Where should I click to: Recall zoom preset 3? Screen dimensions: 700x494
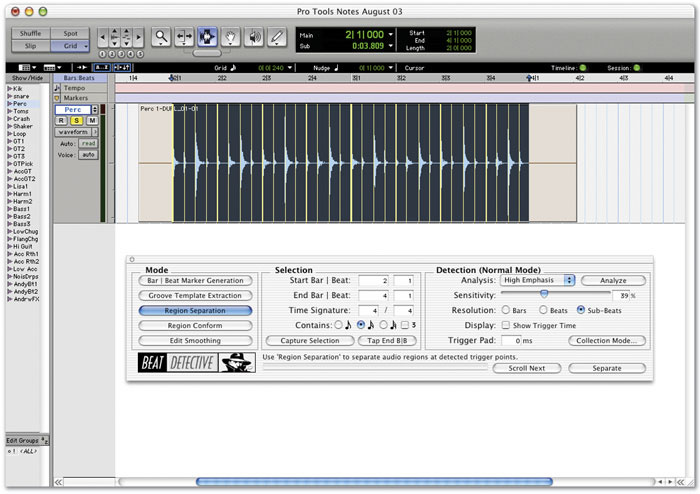coord(121,54)
